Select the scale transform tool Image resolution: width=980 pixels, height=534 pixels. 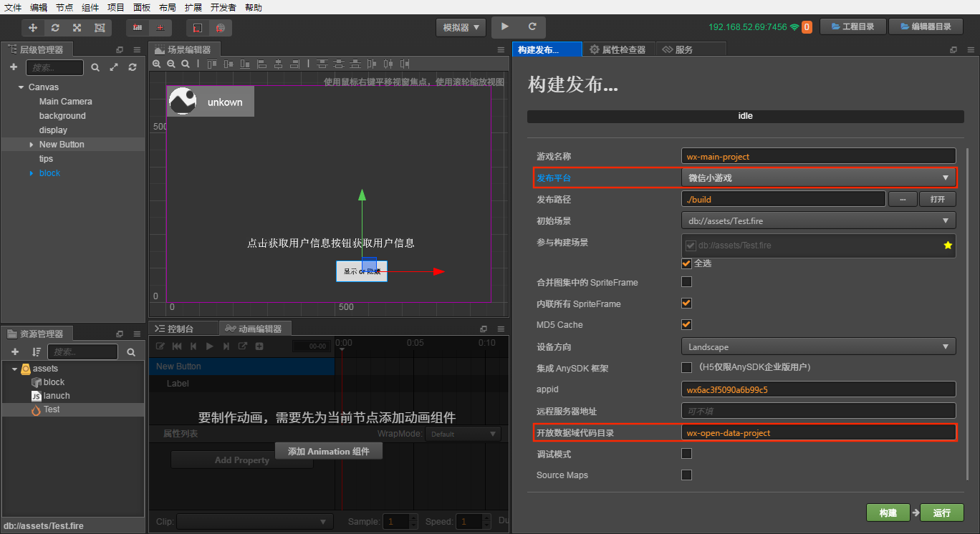pyautogui.click(x=77, y=27)
